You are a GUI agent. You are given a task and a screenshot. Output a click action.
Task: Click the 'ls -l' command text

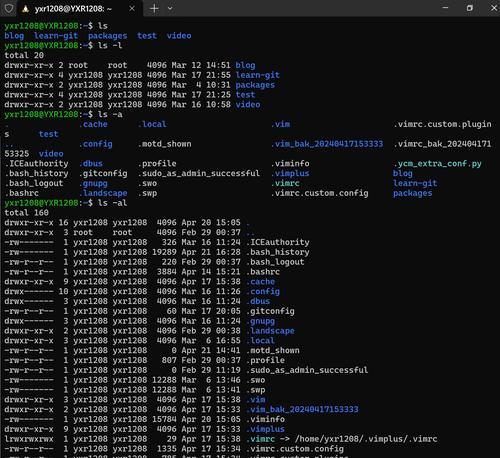click(110, 45)
